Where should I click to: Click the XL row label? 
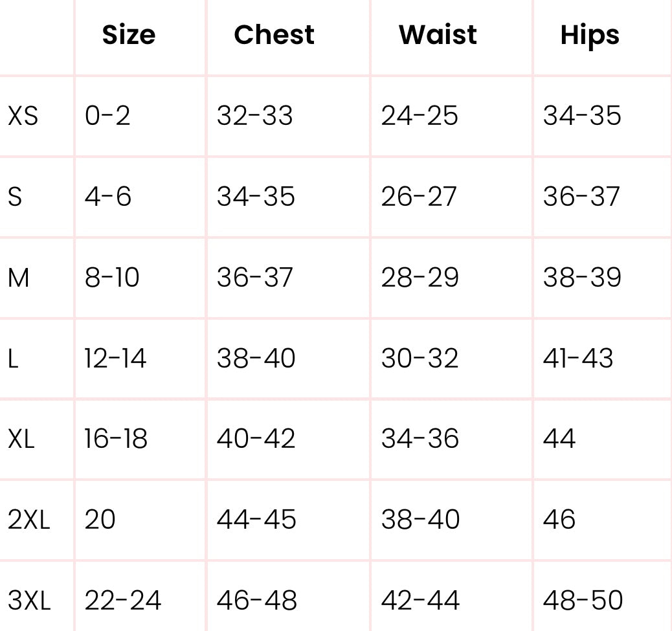(x=21, y=439)
